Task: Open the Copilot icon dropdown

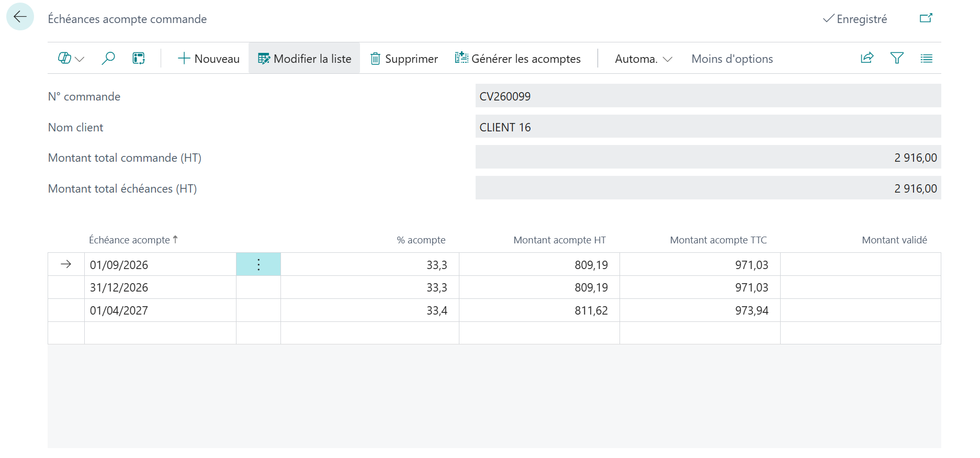Action: click(x=71, y=59)
